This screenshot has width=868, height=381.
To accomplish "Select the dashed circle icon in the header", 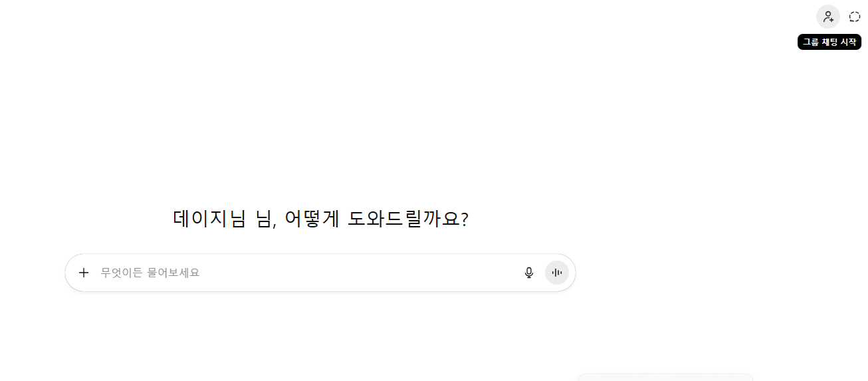I will point(855,17).
